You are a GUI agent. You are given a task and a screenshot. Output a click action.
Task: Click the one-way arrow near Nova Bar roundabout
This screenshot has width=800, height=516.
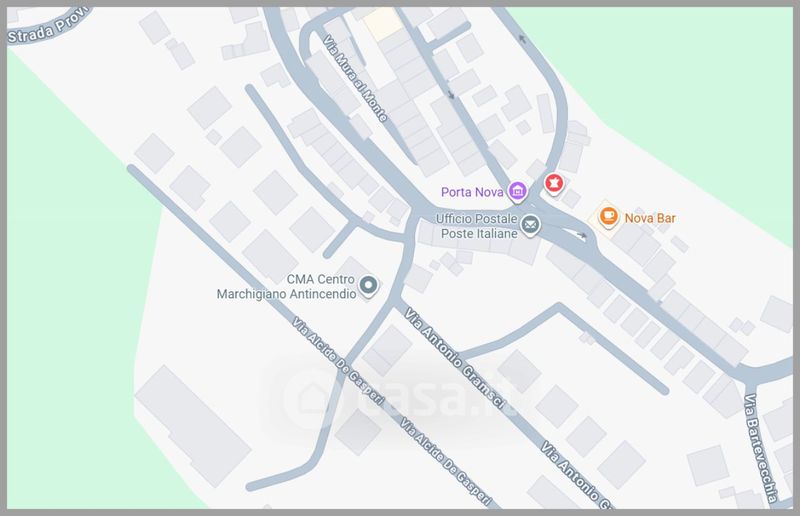coord(581,235)
